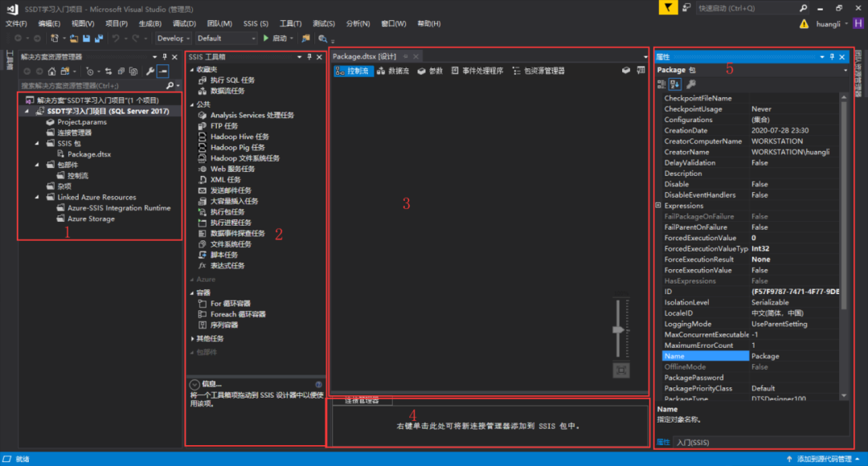Open the SSIS (S) menu
Viewport: 868px width, 466px height.
tap(256, 24)
